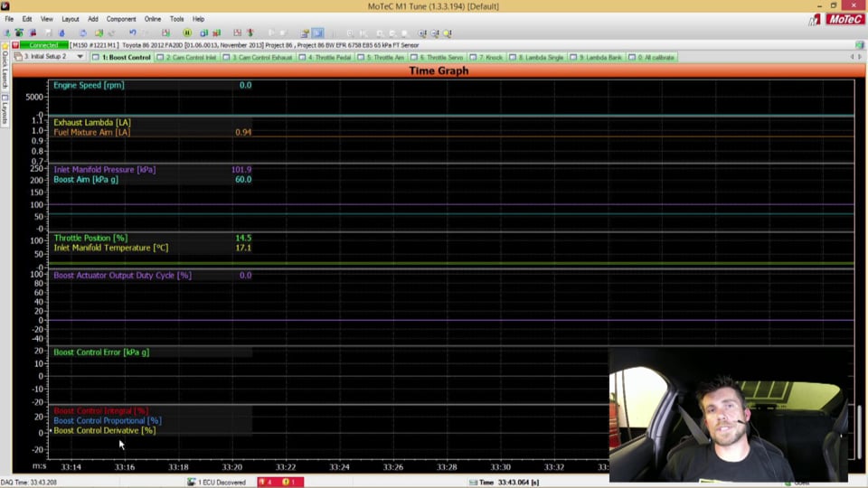Click the Connected status button
868x488 pixels.
[x=43, y=45]
